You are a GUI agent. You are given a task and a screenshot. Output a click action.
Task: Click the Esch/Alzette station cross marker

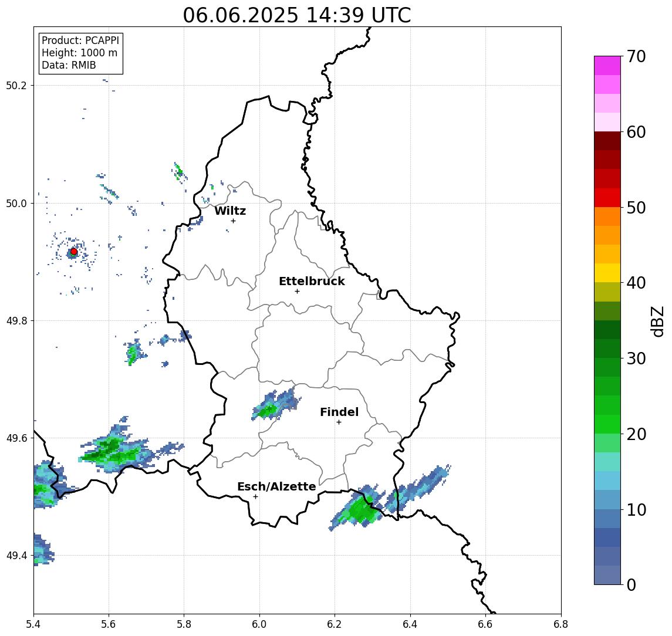[255, 497]
